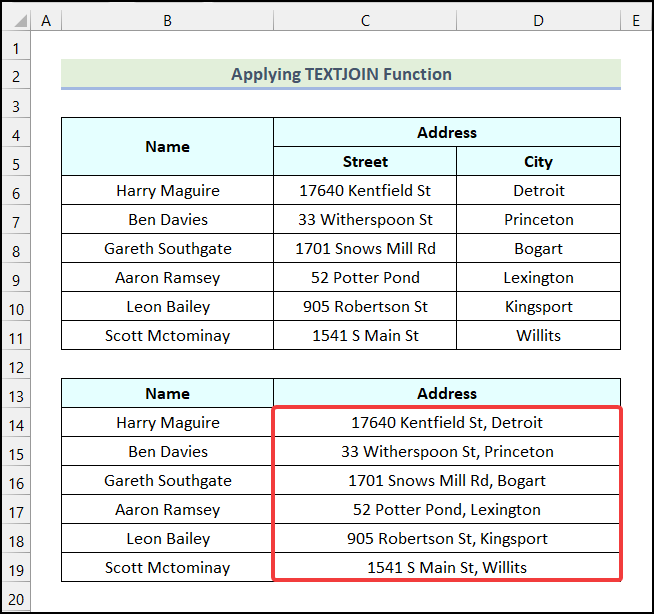Viewport: 654px width, 614px height.
Task: Select Ben Davies cell in row 7
Action: [x=167, y=219]
